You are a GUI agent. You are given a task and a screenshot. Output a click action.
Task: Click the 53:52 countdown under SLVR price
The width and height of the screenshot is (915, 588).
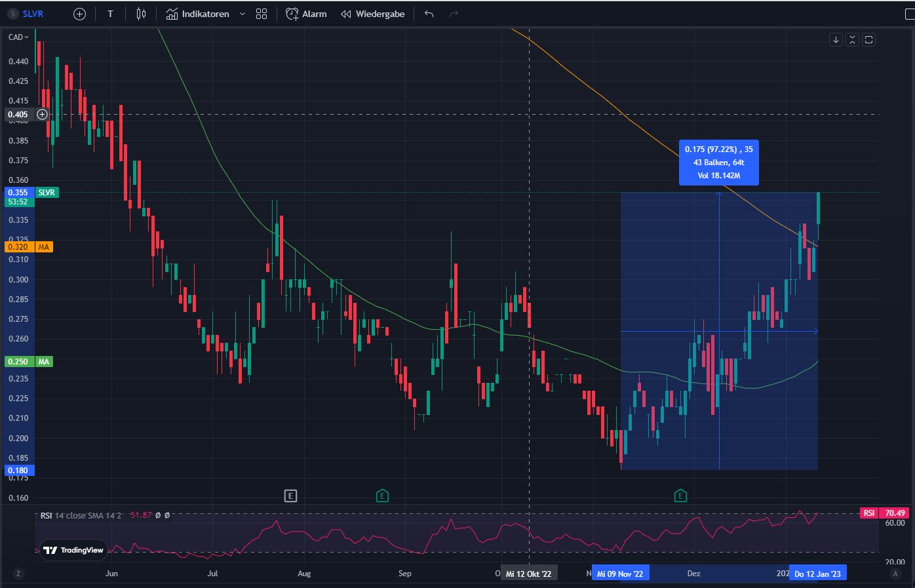[18, 202]
